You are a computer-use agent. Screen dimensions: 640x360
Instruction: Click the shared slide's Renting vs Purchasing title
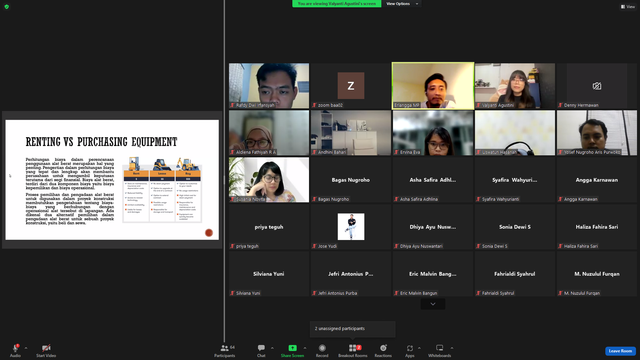tap(101, 142)
